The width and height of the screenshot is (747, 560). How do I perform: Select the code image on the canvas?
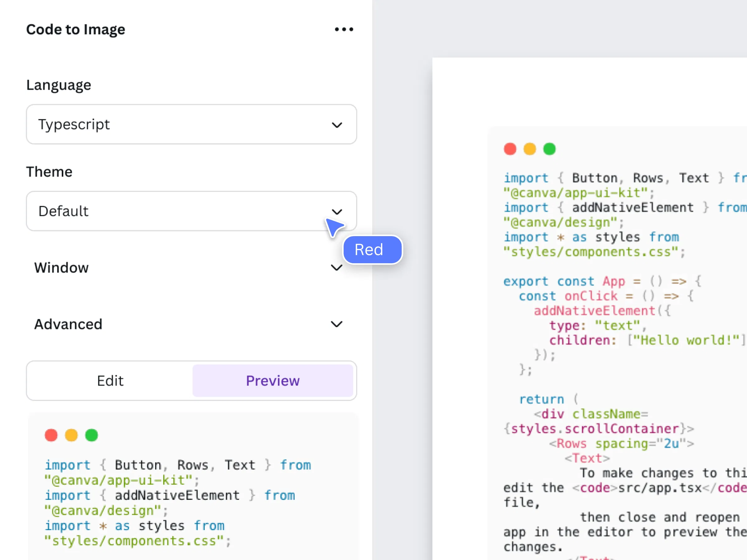[617, 343]
